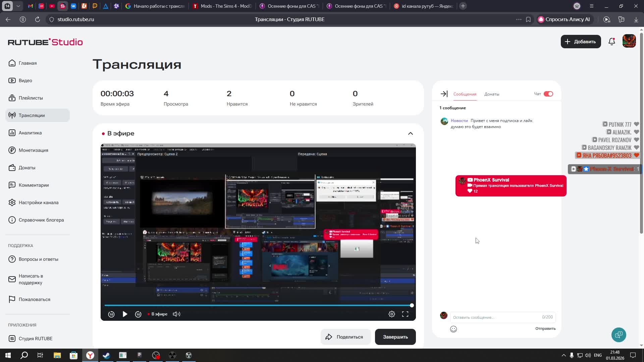Click the Оставить сообщение input field

pos(495,317)
